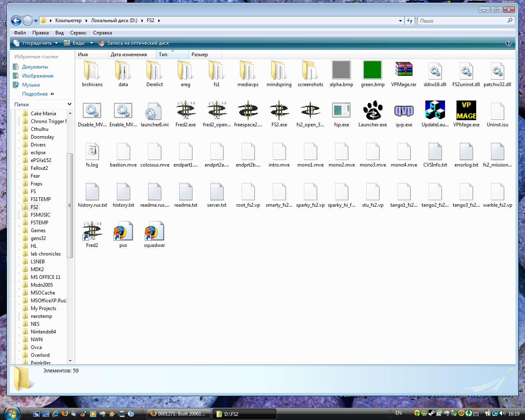Select the pxo Firefox shortcut
The height and width of the screenshot is (420, 525).
123,232
